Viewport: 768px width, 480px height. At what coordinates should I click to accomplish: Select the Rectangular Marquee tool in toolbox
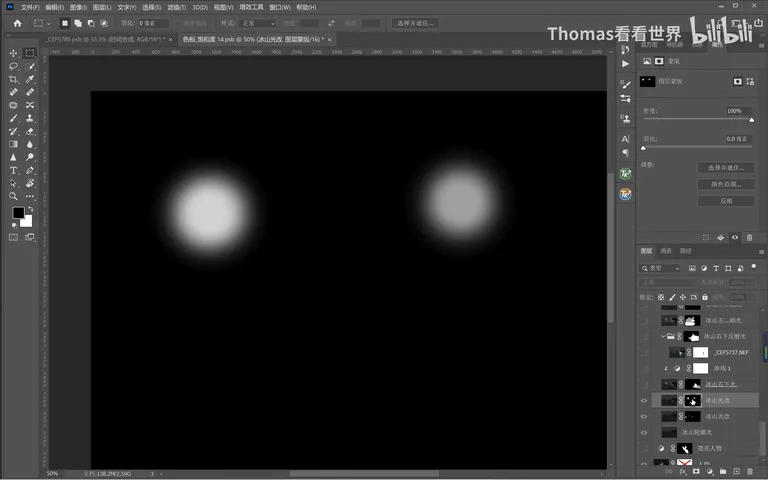click(x=30, y=53)
